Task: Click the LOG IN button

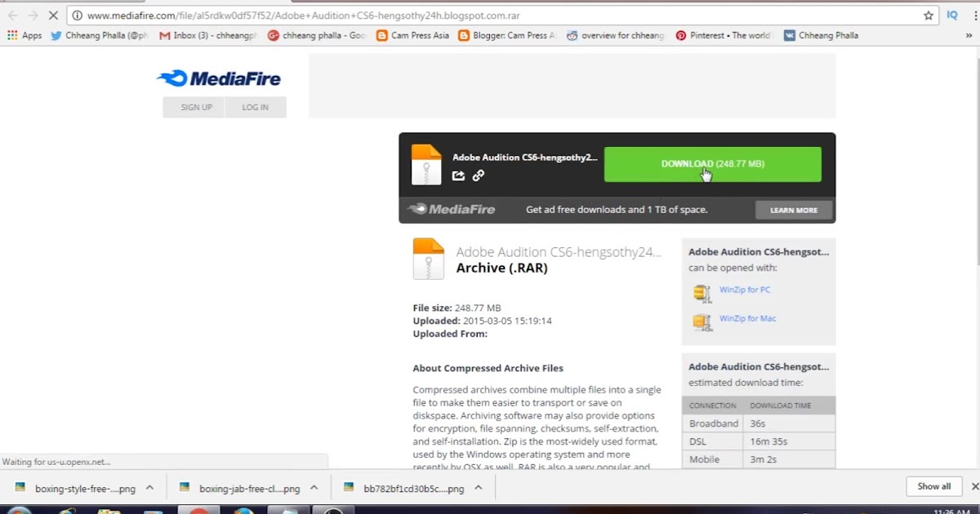Action: click(256, 107)
